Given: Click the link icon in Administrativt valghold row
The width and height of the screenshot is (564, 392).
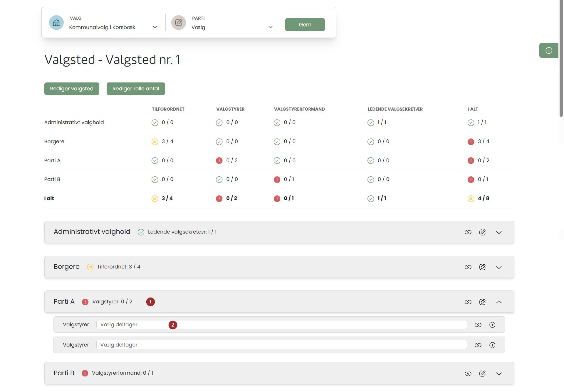Looking at the screenshot, I should 468,232.
